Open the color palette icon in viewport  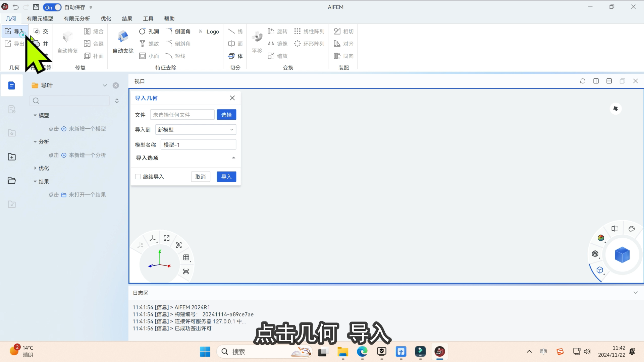tap(632, 229)
